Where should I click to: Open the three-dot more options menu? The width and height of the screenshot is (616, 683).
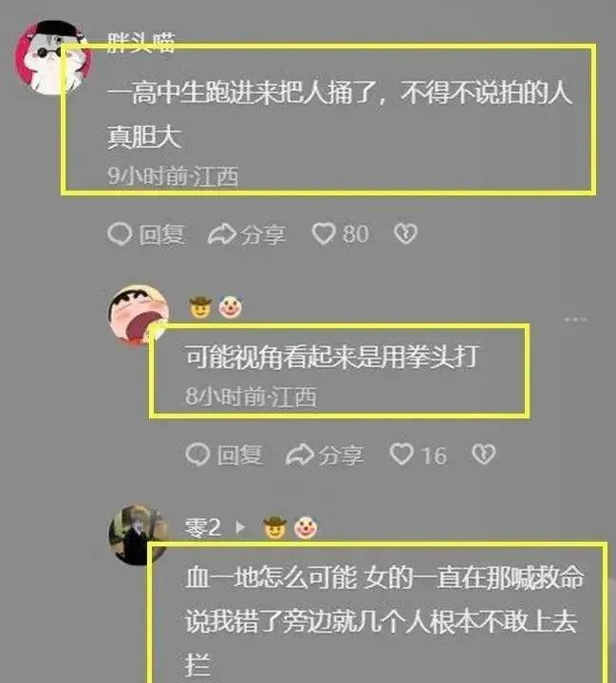(x=575, y=320)
